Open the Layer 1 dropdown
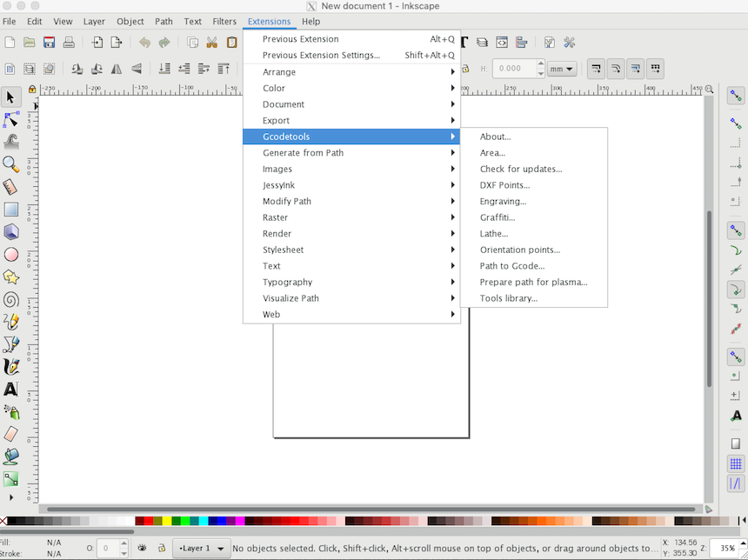The width and height of the screenshot is (748, 560). [201, 548]
